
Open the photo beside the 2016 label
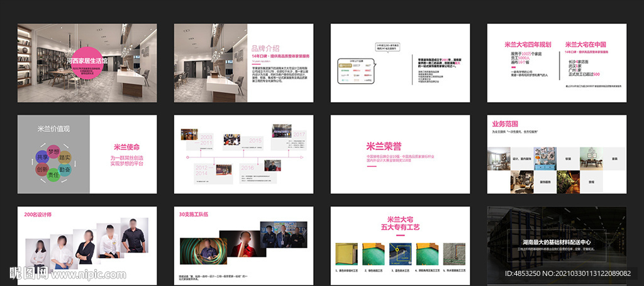272,166
